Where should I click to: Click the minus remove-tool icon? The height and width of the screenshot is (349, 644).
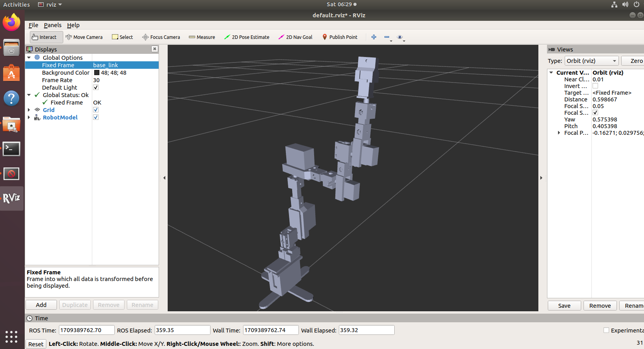pos(387,37)
